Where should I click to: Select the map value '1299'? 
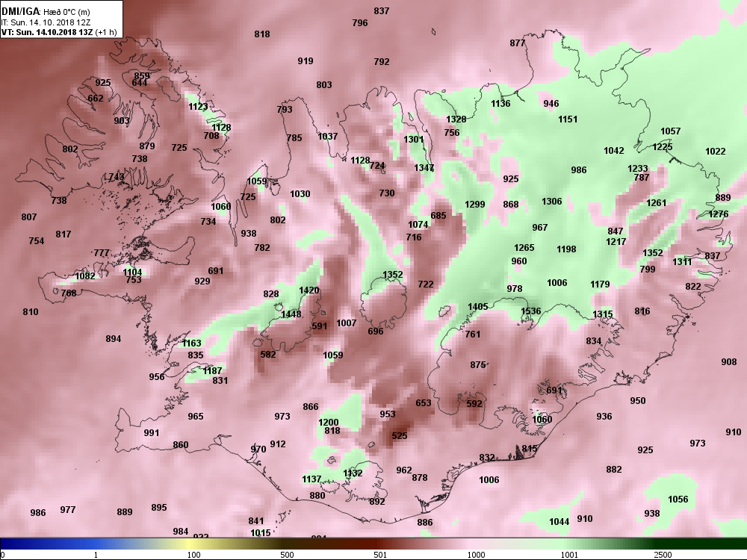coord(475,204)
